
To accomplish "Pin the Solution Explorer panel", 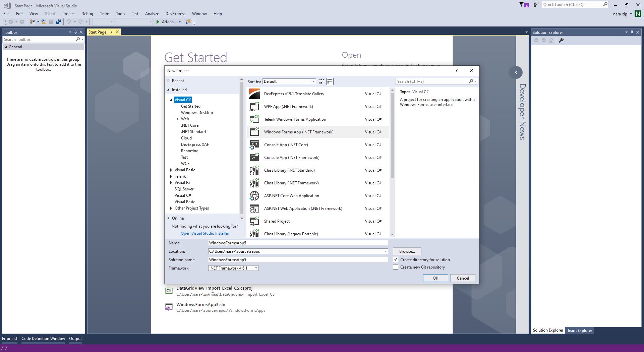I will tap(632, 32).
